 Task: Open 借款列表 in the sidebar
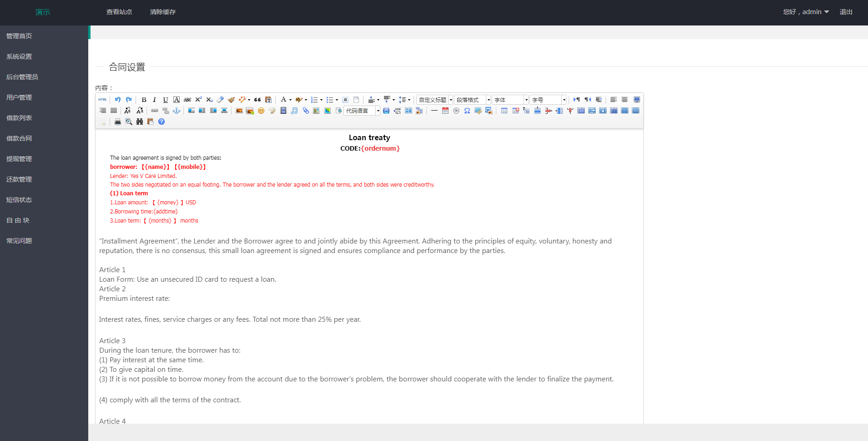tap(19, 118)
